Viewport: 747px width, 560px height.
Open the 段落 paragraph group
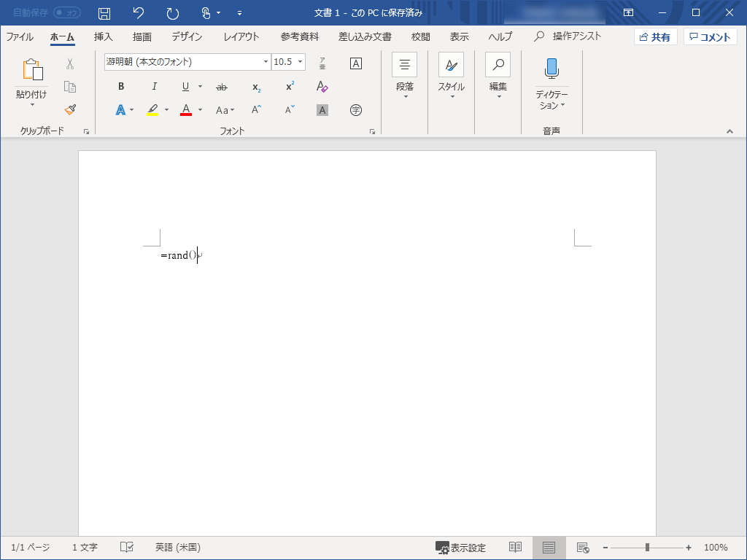tap(404, 76)
